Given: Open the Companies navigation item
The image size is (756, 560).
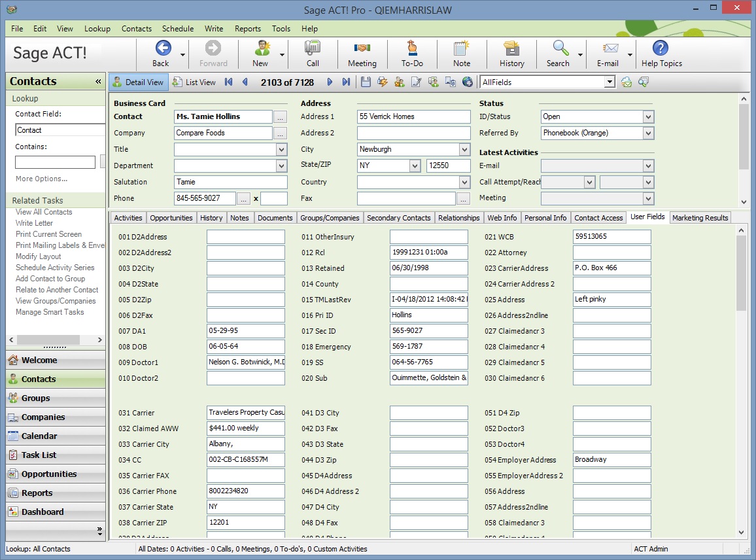Looking at the screenshot, I should (x=56, y=417).
